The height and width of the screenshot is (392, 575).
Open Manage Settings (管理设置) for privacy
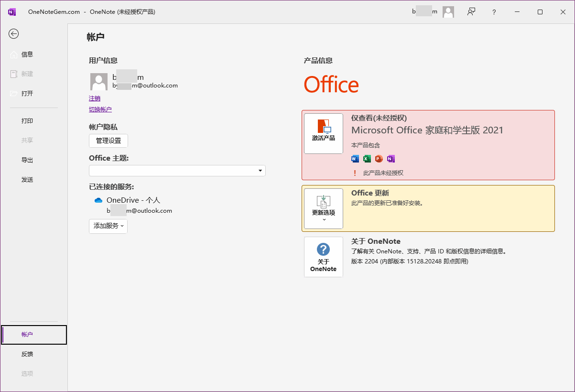click(108, 141)
